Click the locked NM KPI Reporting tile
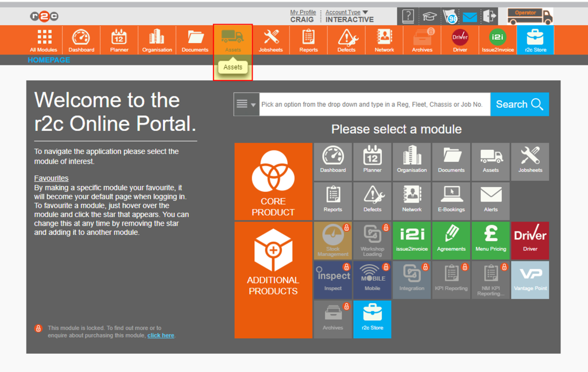Screen dimensions: 588x372 490,280
